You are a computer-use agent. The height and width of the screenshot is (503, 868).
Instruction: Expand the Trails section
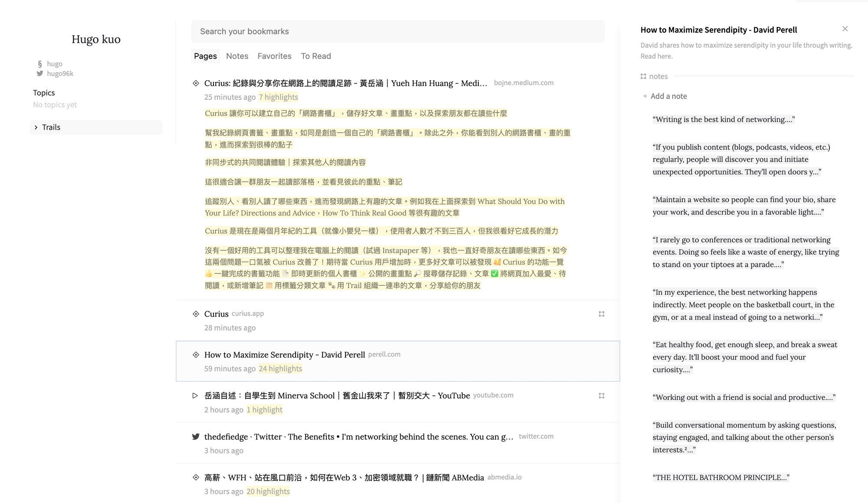click(x=96, y=127)
